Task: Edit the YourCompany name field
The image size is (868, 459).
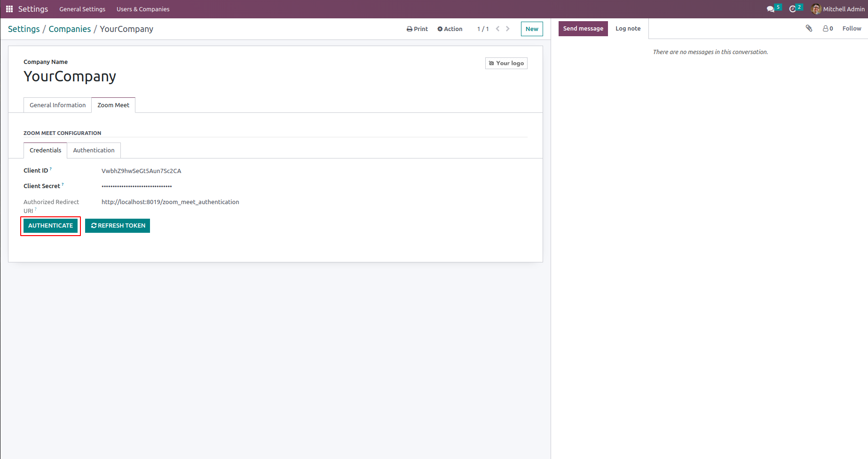Action: tap(70, 76)
